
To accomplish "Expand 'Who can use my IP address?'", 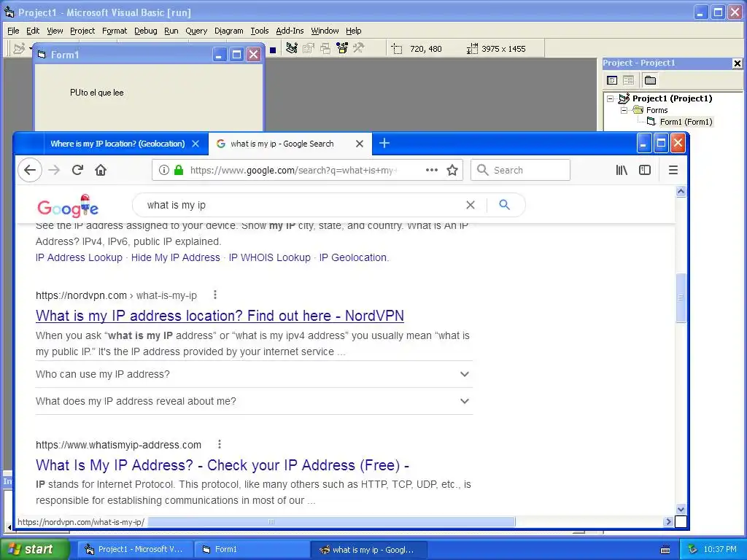I will click(x=254, y=374).
